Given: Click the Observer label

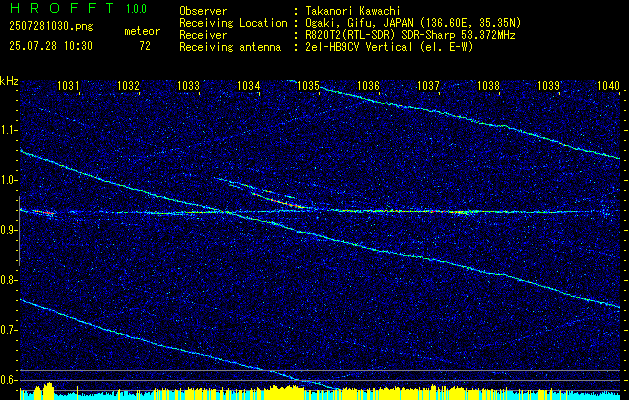Looking at the screenshot, I should [x=203, y=11].
